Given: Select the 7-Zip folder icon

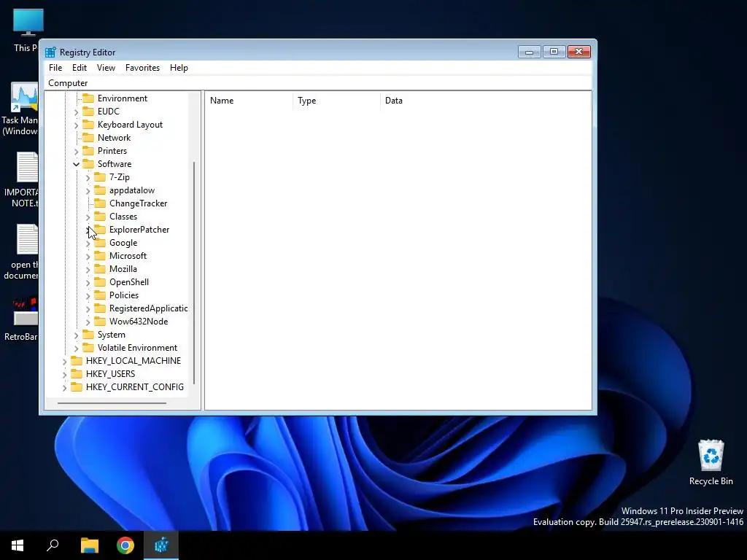Looking at the screenshot, I should [x=100, y=177].
